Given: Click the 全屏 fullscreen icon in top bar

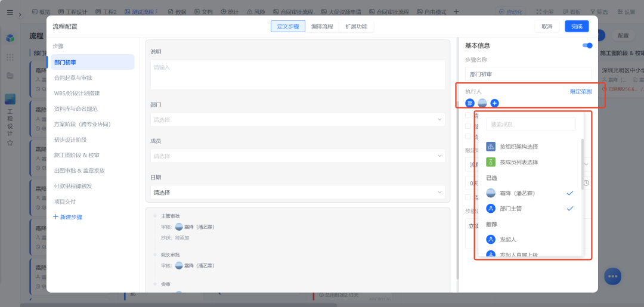Looking at the screenshot, I should pos(539,12).
